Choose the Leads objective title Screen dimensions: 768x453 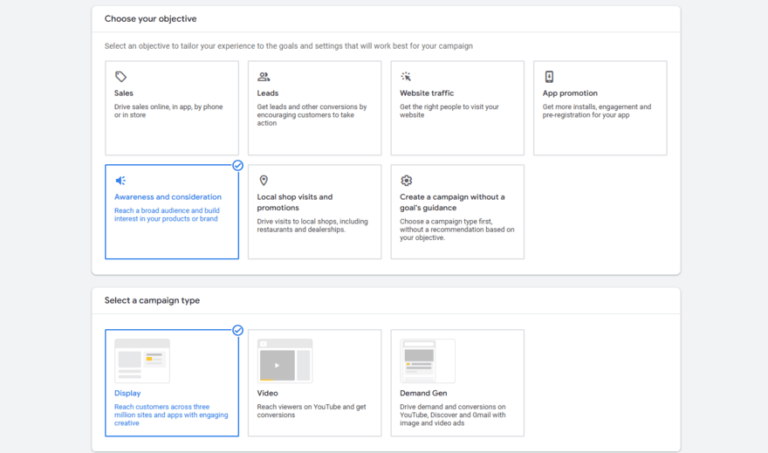click(x=267, y=93)
